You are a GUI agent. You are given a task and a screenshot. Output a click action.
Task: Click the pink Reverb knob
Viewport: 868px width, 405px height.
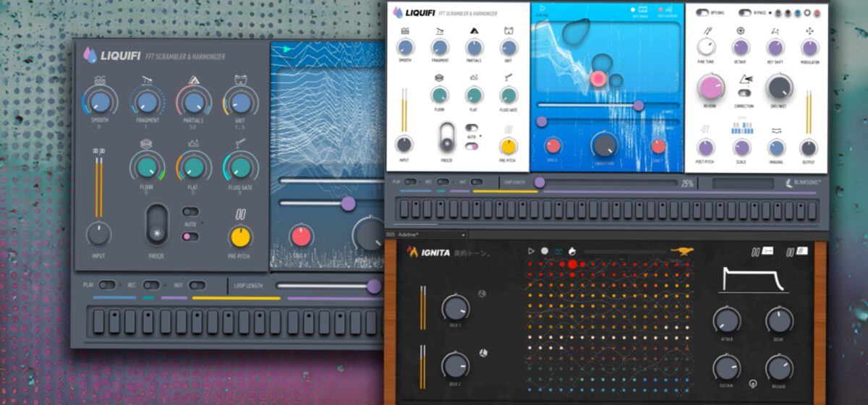click(x=711, y=88)
